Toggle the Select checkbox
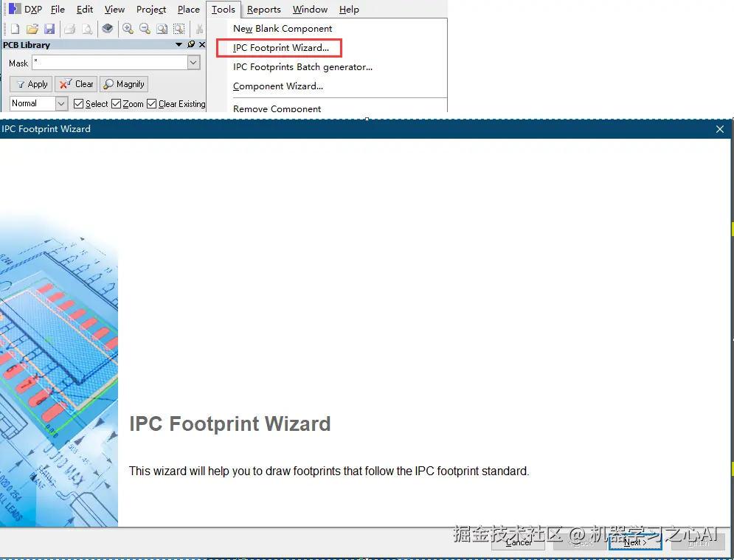The image size is (734, 560). click(79, 103)
